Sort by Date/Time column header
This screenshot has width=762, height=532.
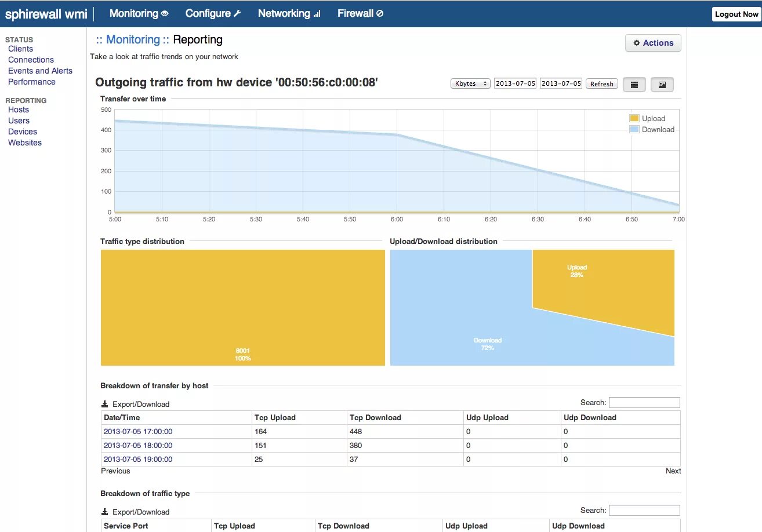pos(176,417)
